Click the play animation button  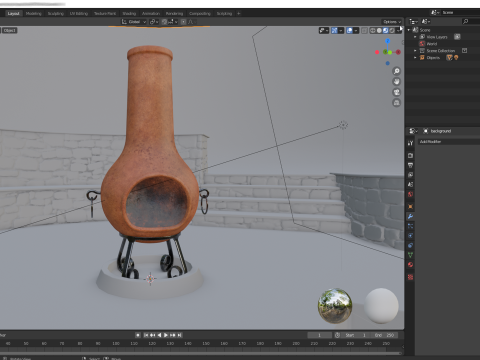click(166, 335)
